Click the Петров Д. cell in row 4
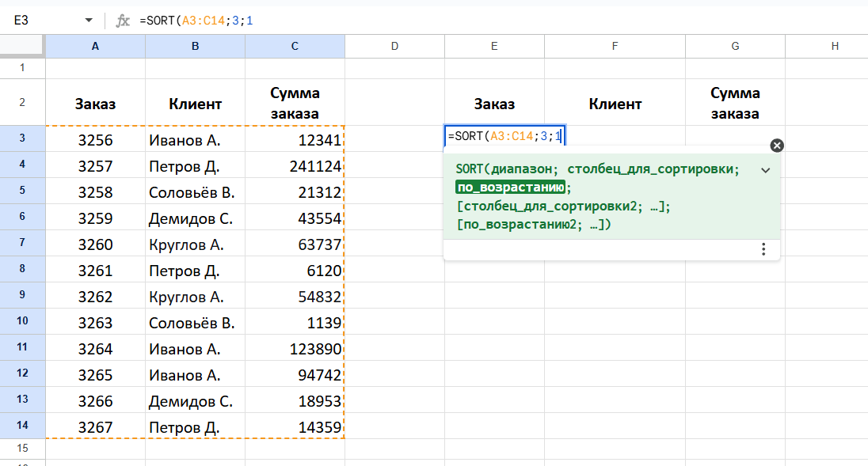868x466 pixels. coord(196,166)
